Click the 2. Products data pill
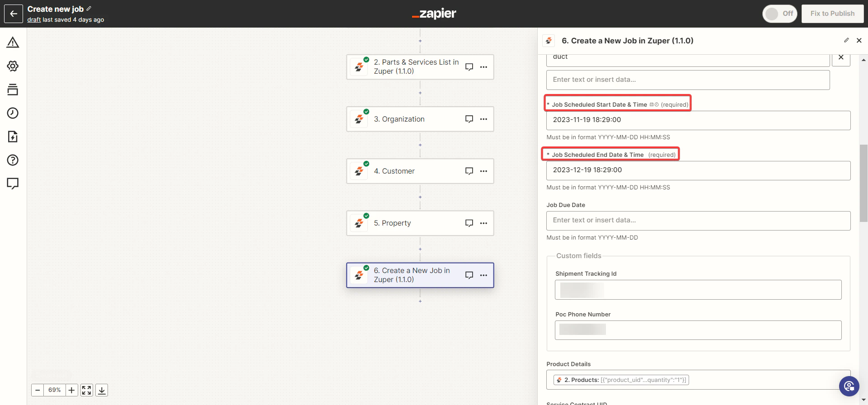The height and width of the screenshot is (405, 868). [621, 380]
